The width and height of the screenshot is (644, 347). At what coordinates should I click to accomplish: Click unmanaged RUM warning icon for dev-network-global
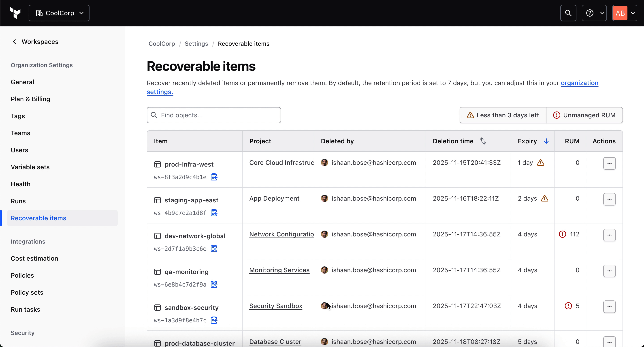(x=562, y=234)
